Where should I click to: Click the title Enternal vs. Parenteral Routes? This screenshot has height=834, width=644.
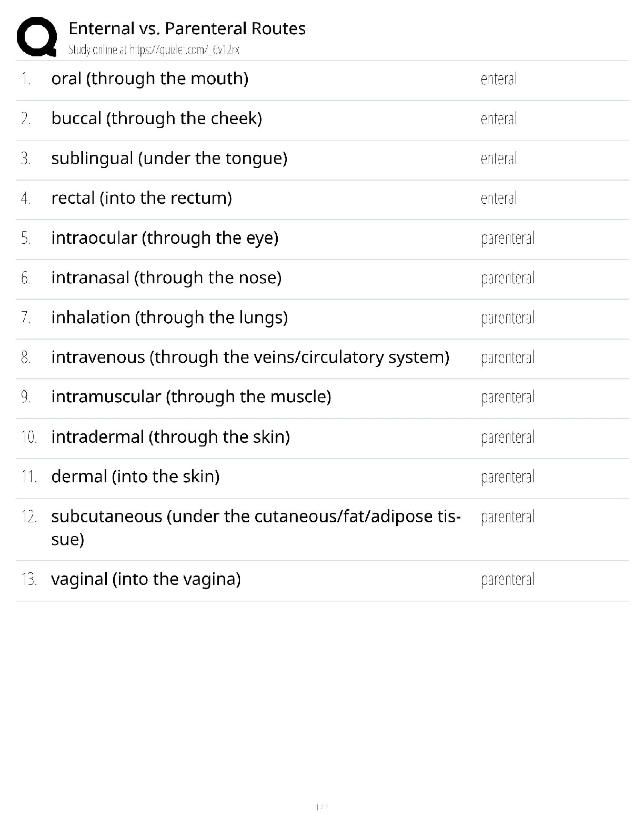[x=187, y=28]
